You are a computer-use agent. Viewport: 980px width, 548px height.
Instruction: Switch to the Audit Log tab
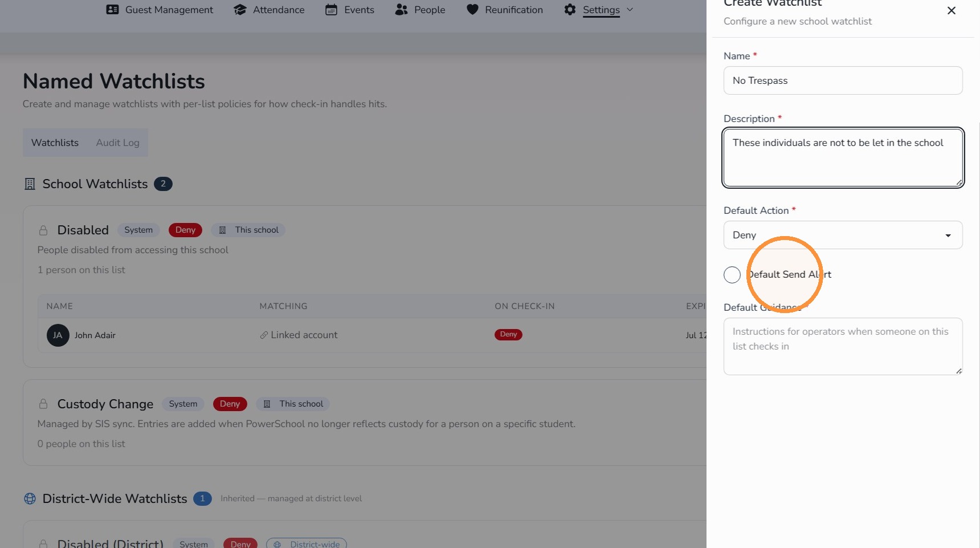[x=117, y=143]
